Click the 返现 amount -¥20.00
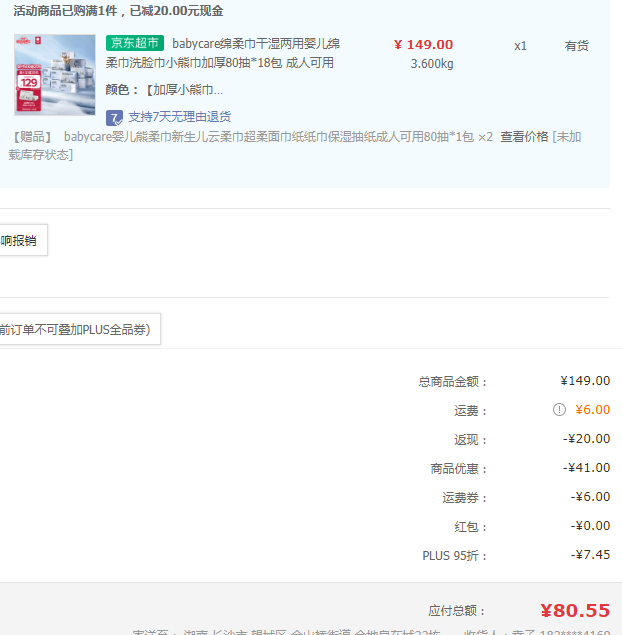Image resolution: width=622 pixels, height=635 pixels. click(586, 439)
